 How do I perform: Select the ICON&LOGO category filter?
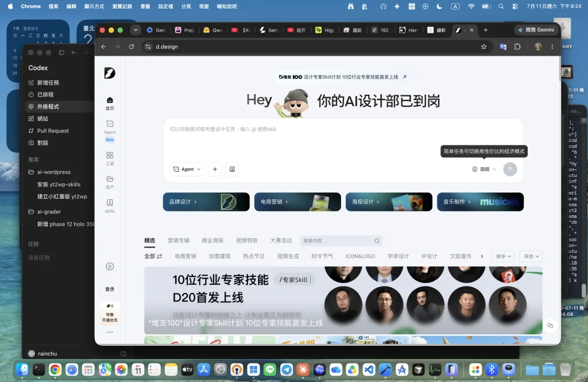coord(360,256)
